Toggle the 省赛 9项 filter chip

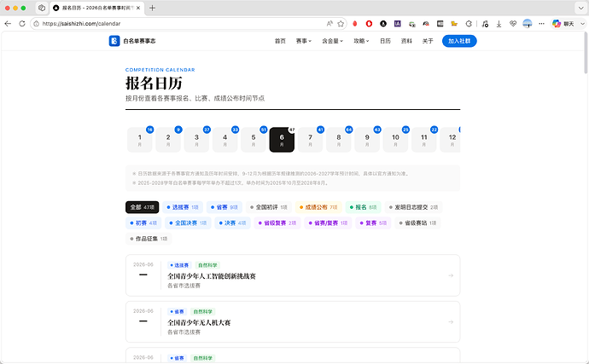pyautogui.click(x=225, y=207)
